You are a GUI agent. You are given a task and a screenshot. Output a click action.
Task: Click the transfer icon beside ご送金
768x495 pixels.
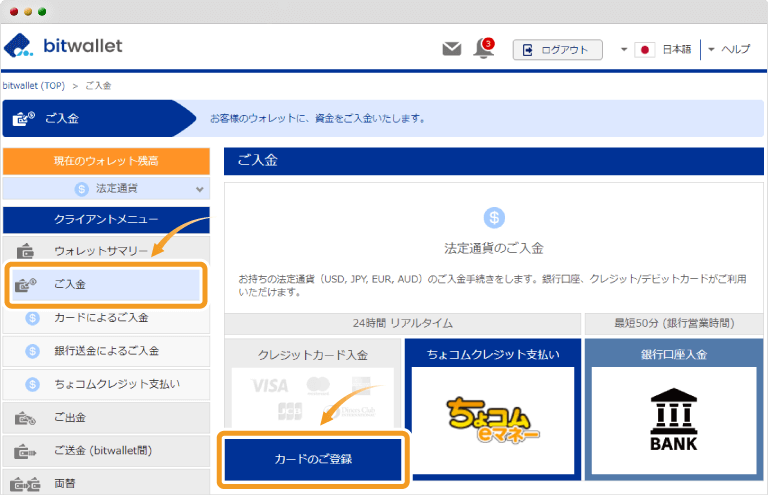[25, 451]
